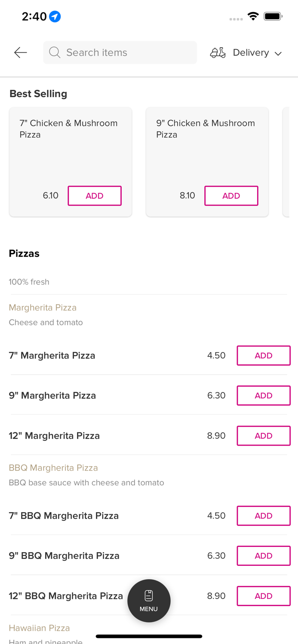298x644 pixels.
Task: Click the delivery scooter icon
Action: [218, 52]
